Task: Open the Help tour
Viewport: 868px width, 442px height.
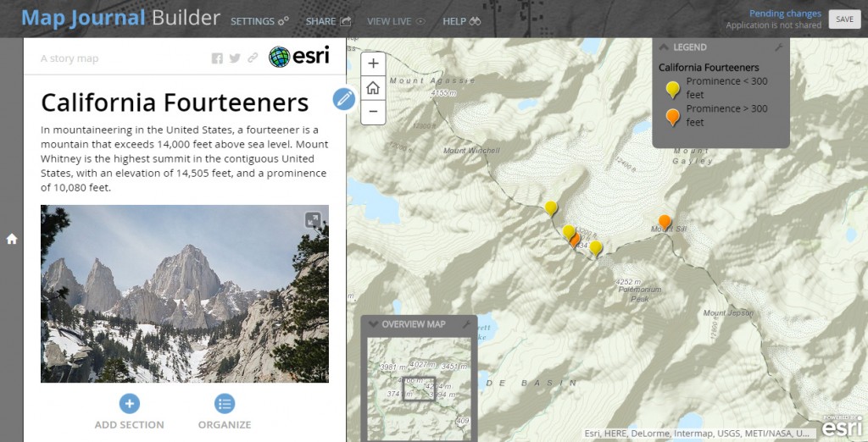Action: point(462,21)
